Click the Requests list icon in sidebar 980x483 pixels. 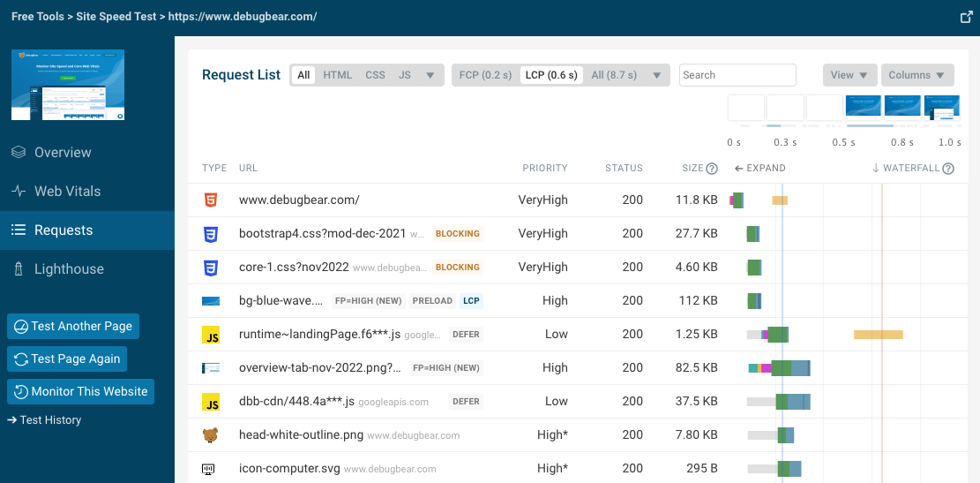(x=19, y=230)
